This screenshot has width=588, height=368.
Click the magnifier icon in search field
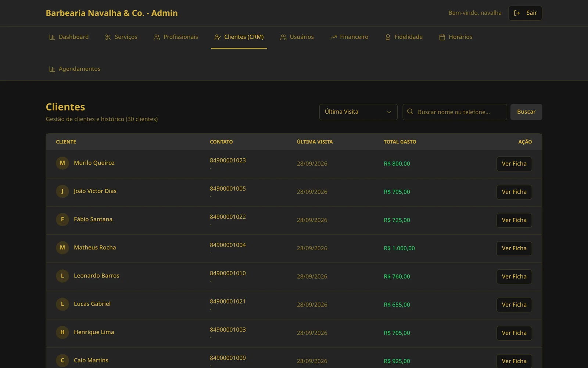tap(410, 112)
